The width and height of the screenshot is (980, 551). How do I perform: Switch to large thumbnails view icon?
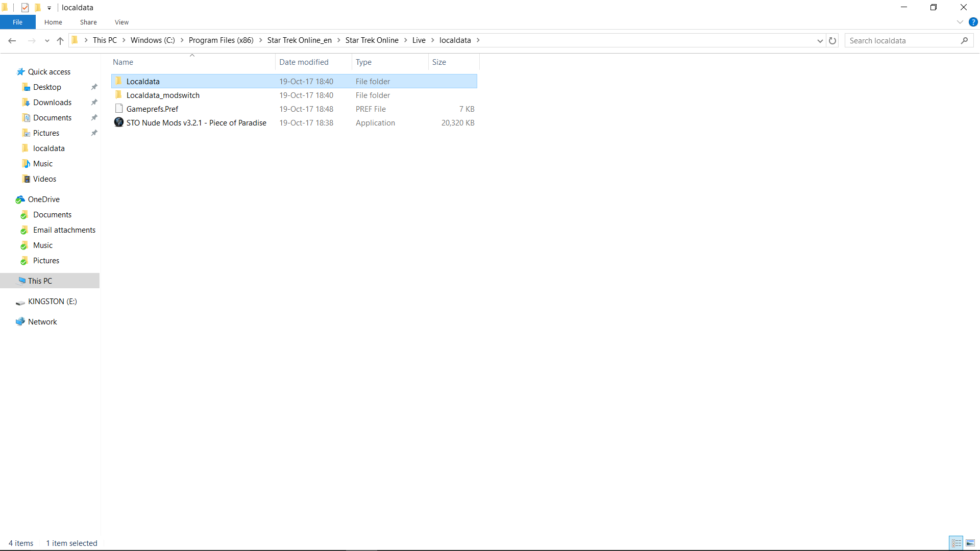(970, 543)
